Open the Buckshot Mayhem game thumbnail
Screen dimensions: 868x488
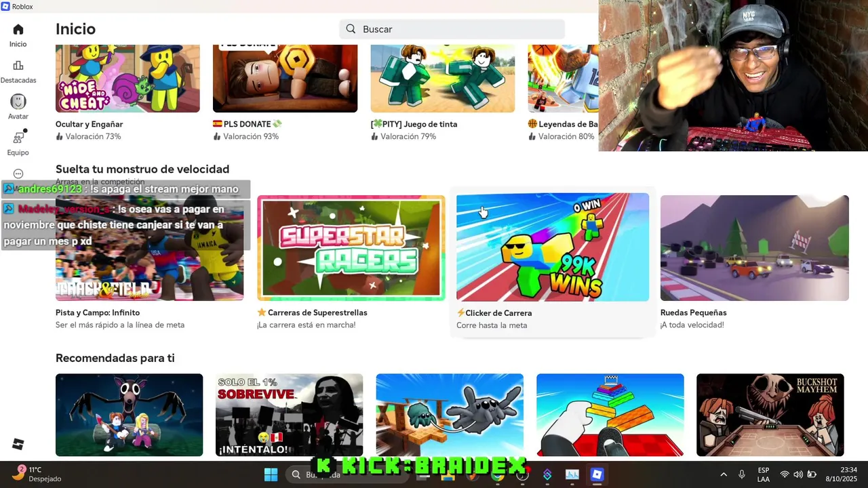click(770, 415)
